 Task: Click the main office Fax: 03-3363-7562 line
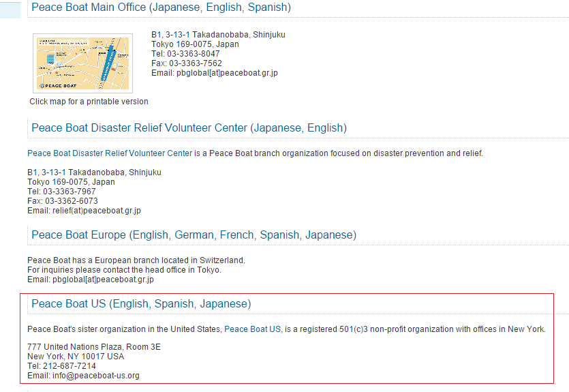(x=187, y=63)
